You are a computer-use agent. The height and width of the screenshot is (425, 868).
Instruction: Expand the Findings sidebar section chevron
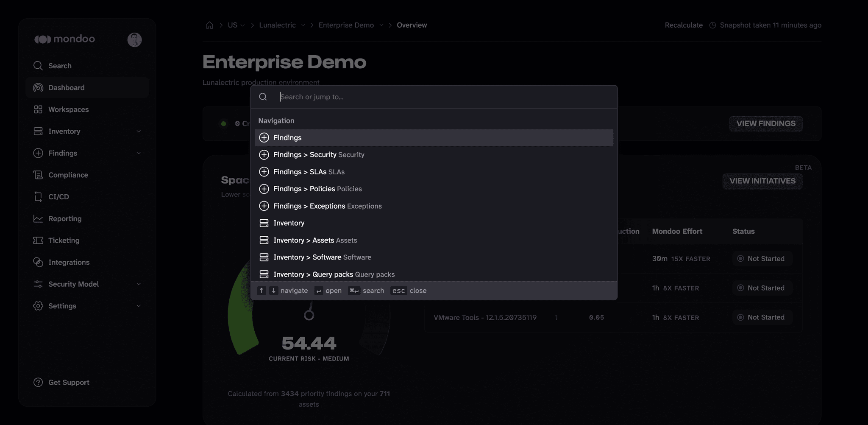(x=139, y=153)
